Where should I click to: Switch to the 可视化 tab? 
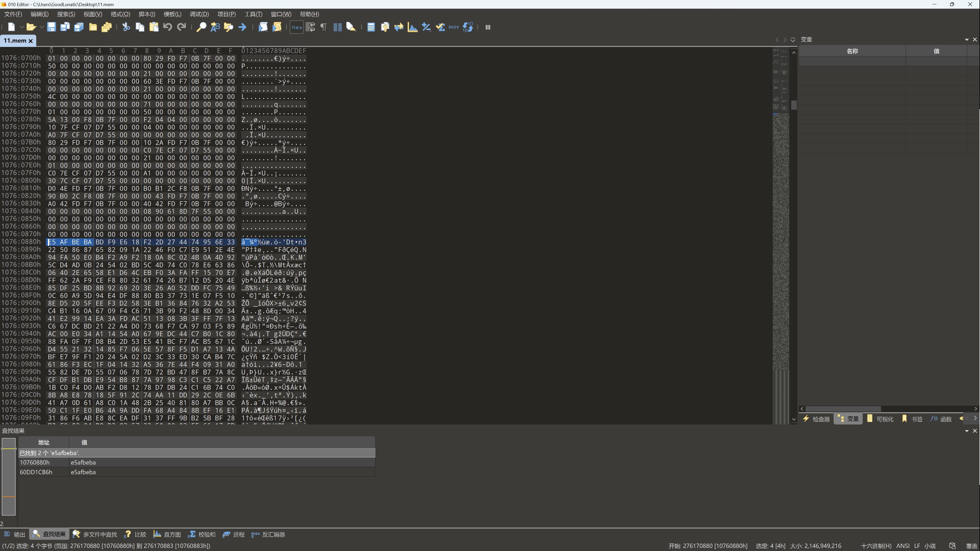[x=880, y=419]
